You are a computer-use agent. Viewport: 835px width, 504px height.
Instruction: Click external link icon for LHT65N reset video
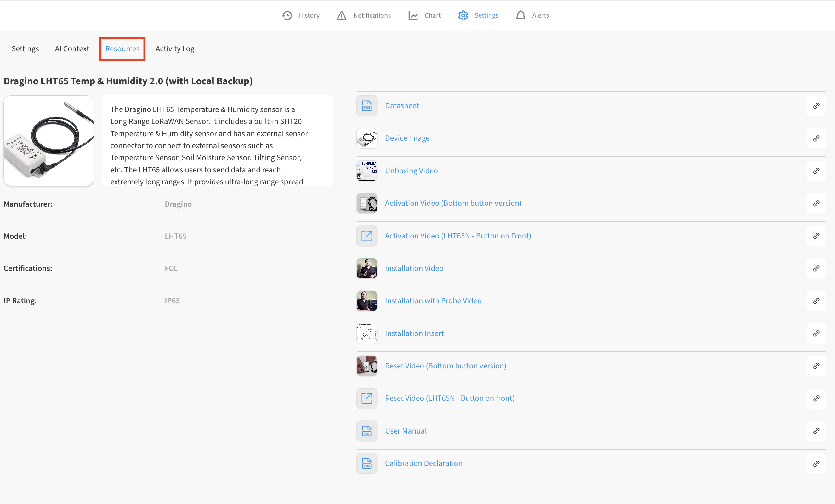(367, 398)
